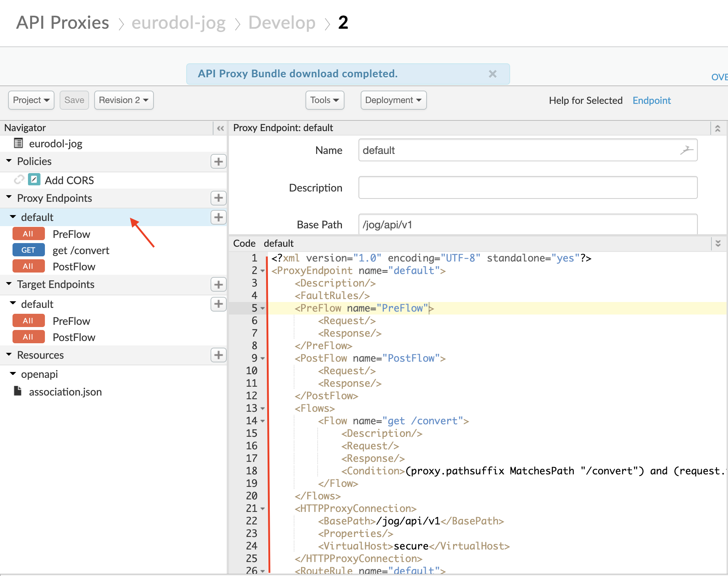Image resolution: width=728 pixels, height=576 pixels.
Task: Select PostFlow under target endpoint default
Action: (x=74, y=337)
